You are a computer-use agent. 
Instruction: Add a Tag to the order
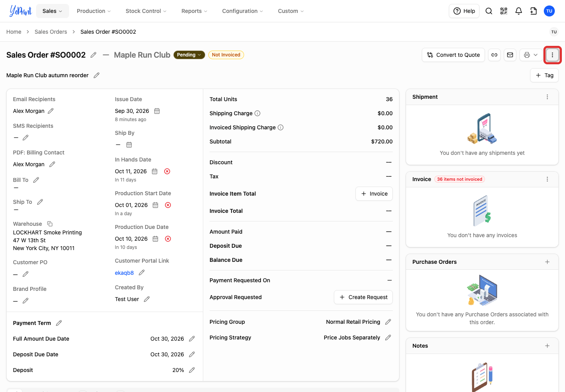click(x=544, y=75)
